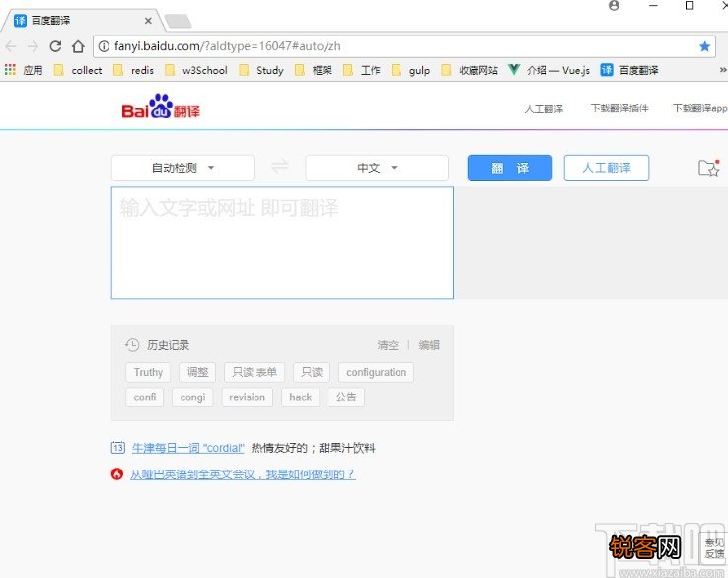Click 编辑 to edit history

[x=429, y=345]
